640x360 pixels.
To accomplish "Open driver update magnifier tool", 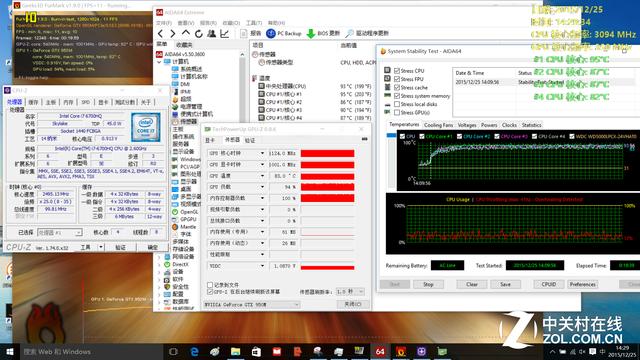I will click(x=349, y=33).
